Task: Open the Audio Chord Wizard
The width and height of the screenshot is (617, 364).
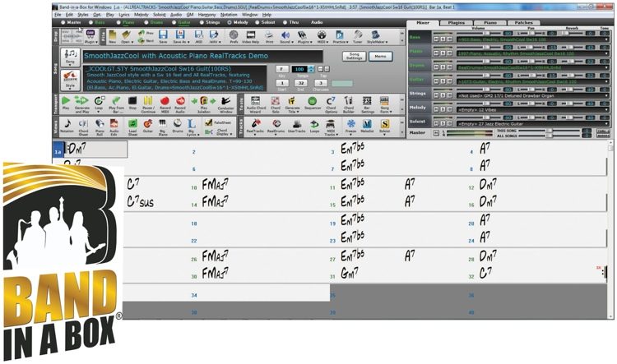Action: (x=256, y=104)
